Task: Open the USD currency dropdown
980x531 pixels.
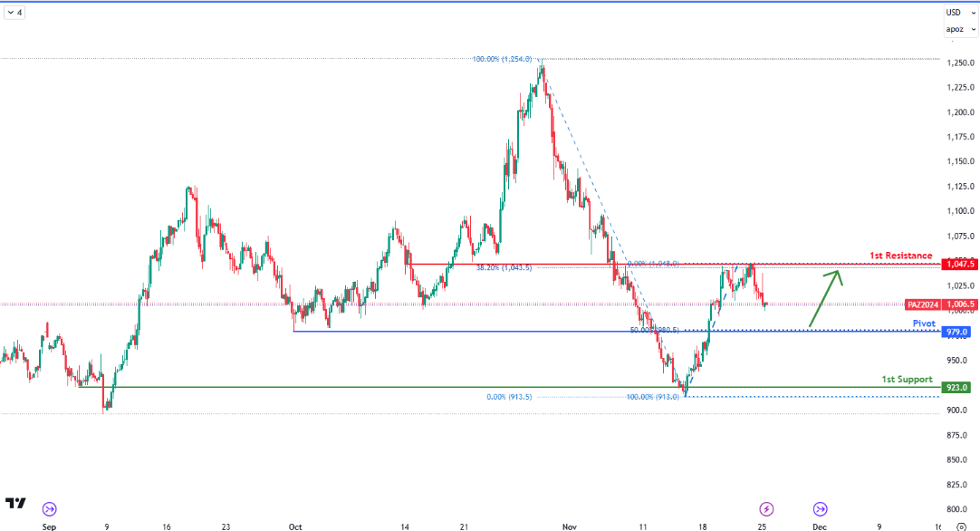Action: 960,13
